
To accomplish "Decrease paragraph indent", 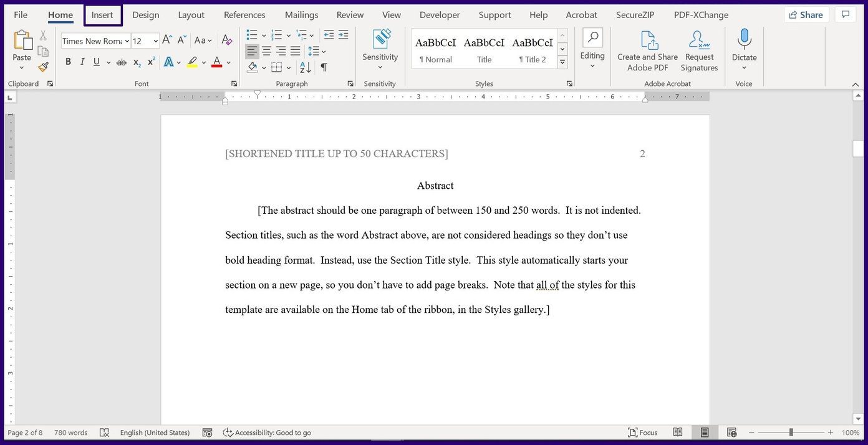I will click(329, 35).
